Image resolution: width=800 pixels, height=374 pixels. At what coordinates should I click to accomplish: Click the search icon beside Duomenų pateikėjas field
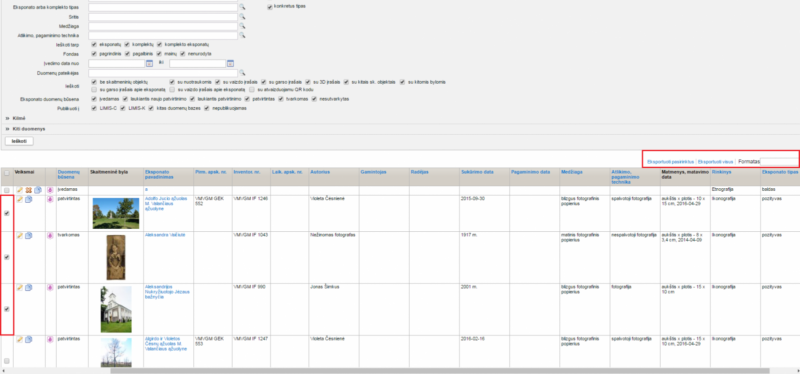pyautogui.click(x=243, y=73)
